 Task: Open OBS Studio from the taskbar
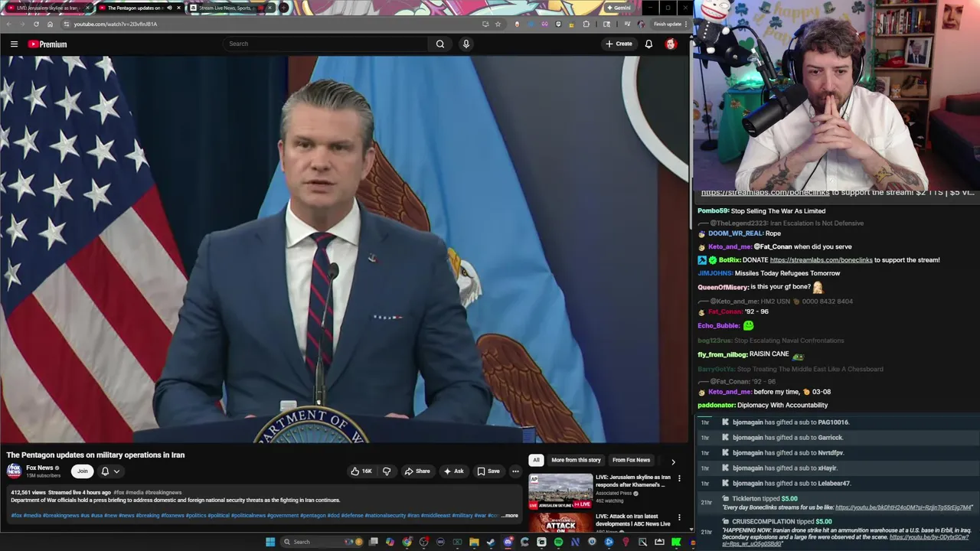coord(423,542)
